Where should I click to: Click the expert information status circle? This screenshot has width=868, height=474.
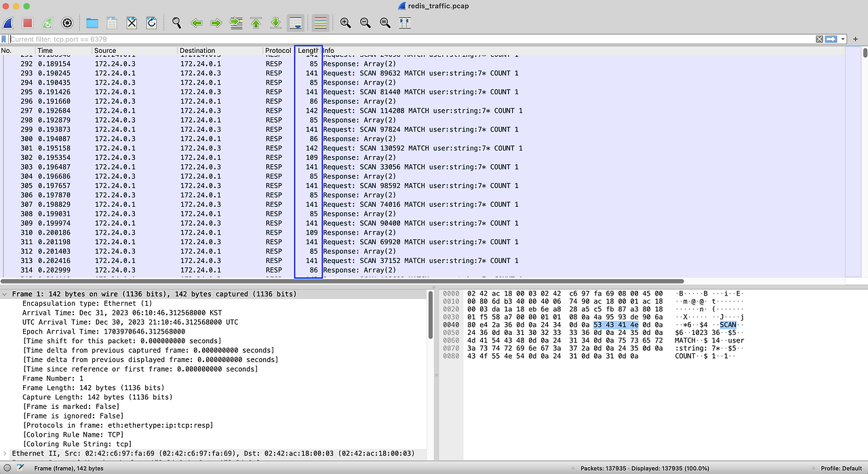click(6, 468)
